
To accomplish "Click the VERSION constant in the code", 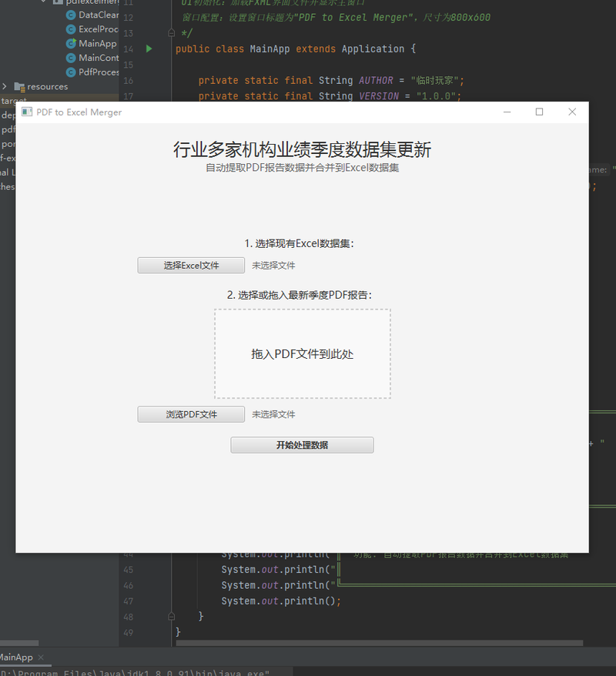I will point(379,96).
